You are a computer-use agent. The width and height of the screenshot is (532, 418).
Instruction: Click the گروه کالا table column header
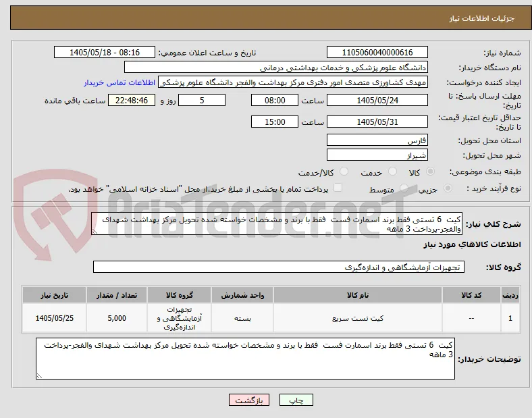tap(179, 295)
